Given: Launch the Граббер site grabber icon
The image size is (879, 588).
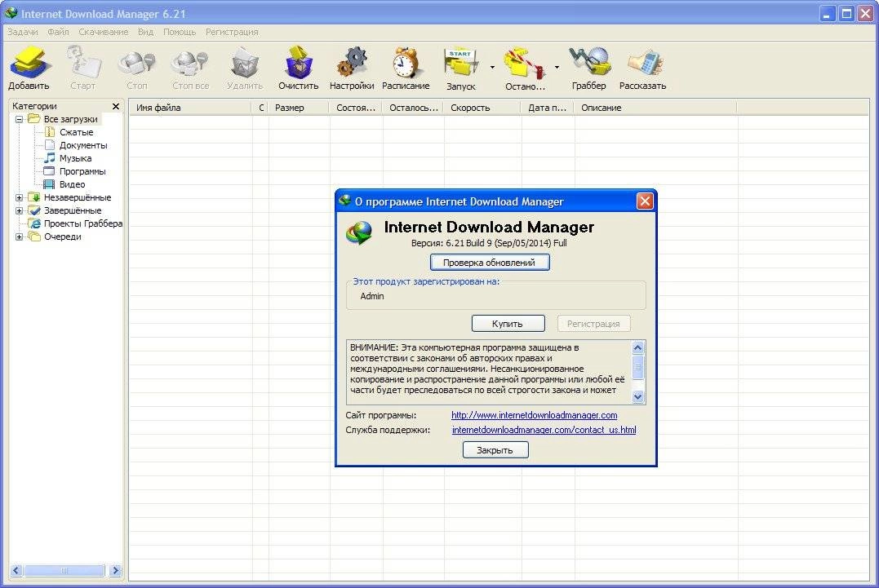Looking at the screenshot, I should point(588,62).
